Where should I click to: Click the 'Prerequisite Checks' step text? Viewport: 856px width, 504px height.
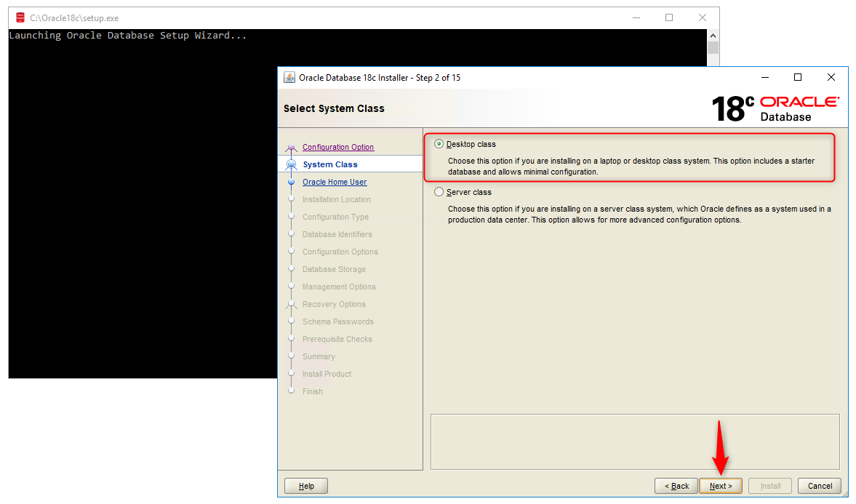pyautogui.click(x=337, y=339)
